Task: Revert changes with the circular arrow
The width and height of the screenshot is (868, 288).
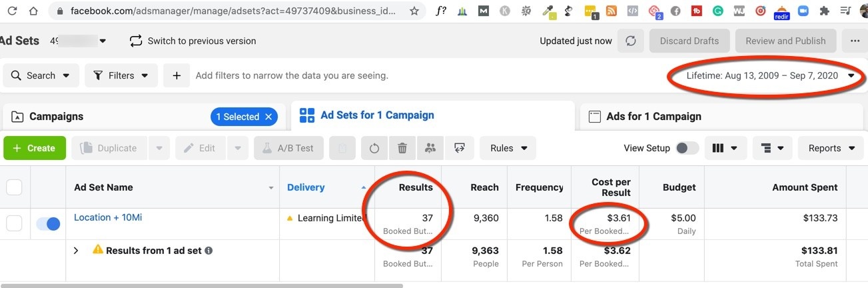Action: tap(374, 148)
